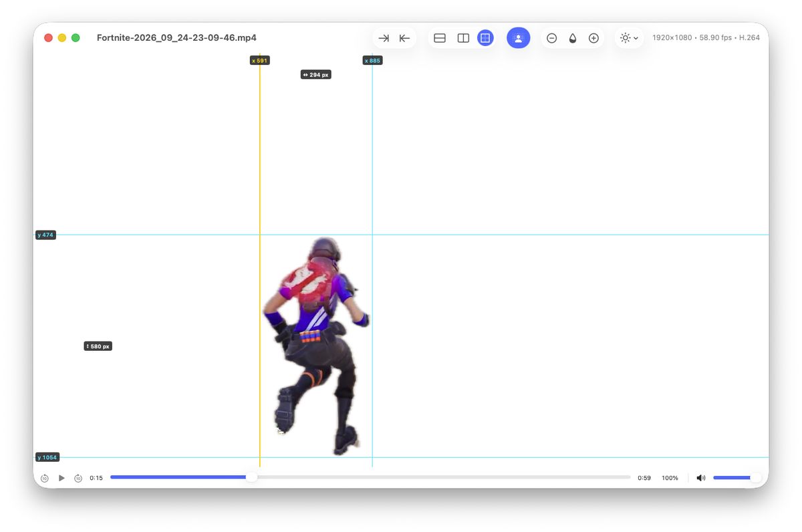
Task: Click the green full screen button
Action: (x=76, y=38)
